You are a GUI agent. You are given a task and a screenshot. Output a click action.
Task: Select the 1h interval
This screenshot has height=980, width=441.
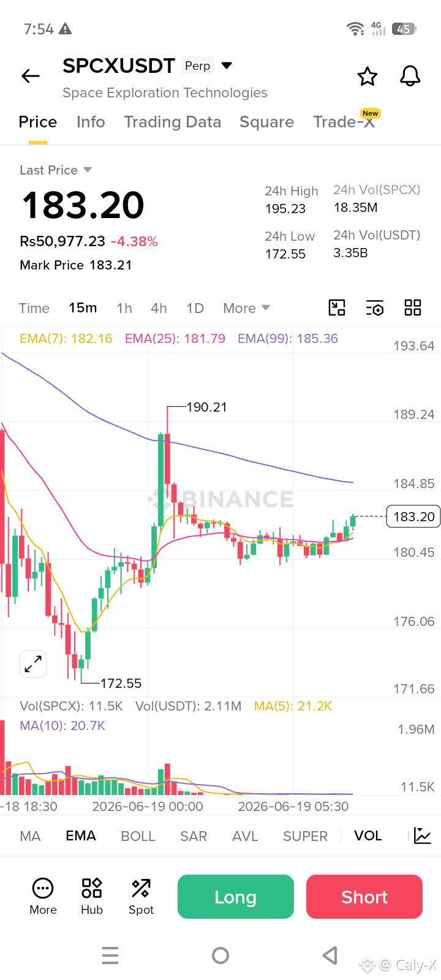click(124, 308)
